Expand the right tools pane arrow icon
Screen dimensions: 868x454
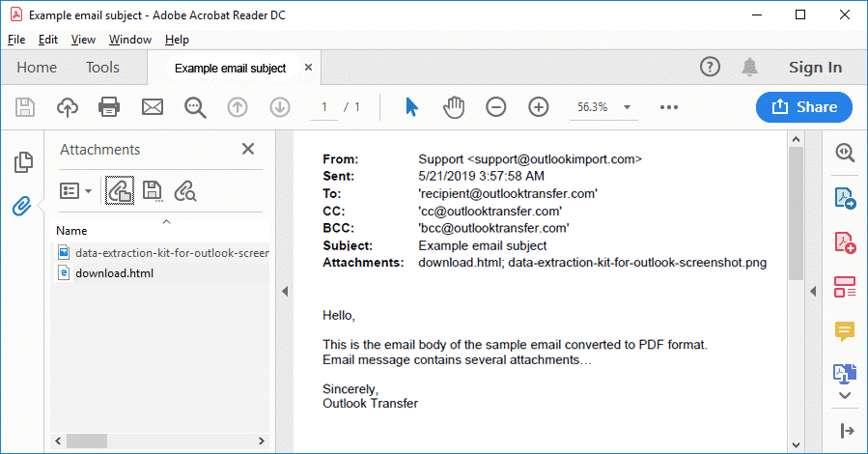click(847, 430)
